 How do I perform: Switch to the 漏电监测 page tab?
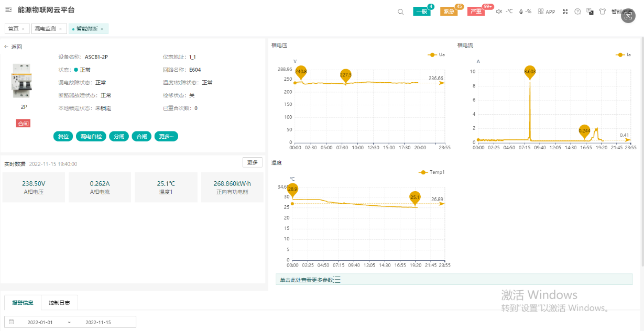tap(46, 29)
